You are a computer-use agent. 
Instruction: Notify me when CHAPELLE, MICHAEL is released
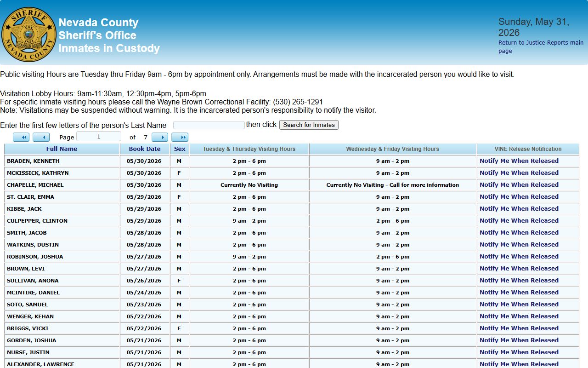(x=519, y=185)
